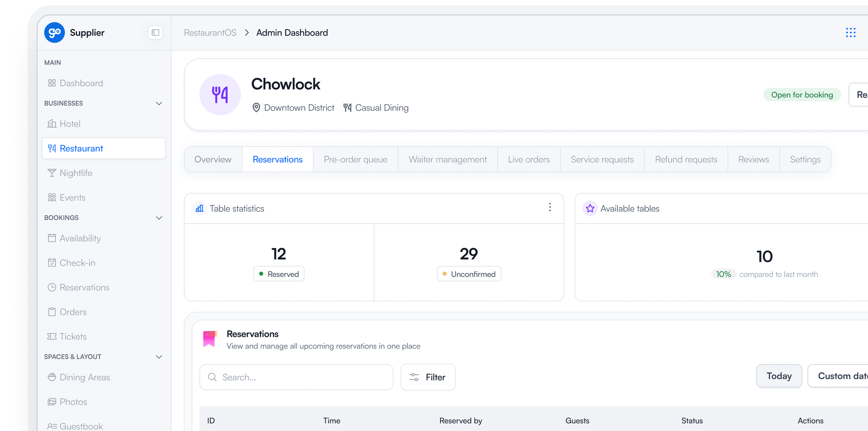Click the Reservations clock icon in sidebar
Screen dimensions: 868x431
coord(52,287)
